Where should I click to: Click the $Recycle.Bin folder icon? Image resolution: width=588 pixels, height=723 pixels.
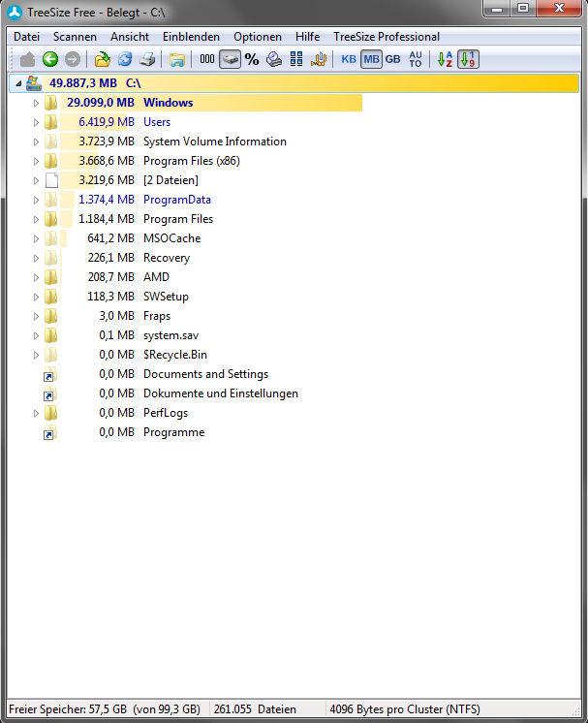(x=50, y=355)
